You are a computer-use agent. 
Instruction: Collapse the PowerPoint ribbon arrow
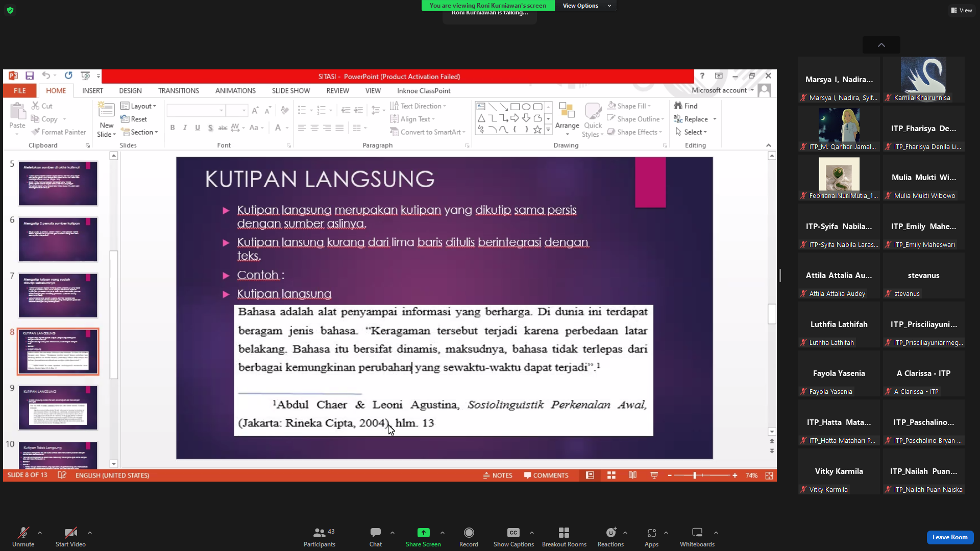coord(769,145)
